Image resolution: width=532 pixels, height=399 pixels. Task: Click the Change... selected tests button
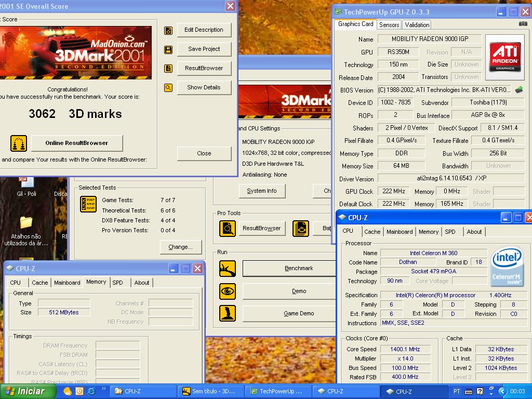click(180, 247)
